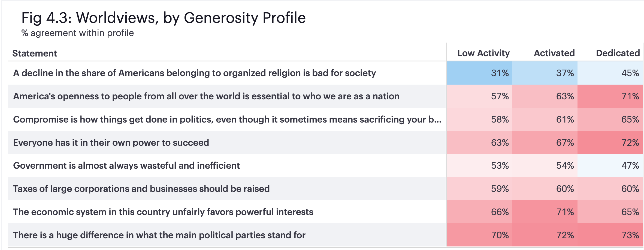The image size is (644, 250).
Task: Select the economic system unfairly favors statement
Action: 163,212
